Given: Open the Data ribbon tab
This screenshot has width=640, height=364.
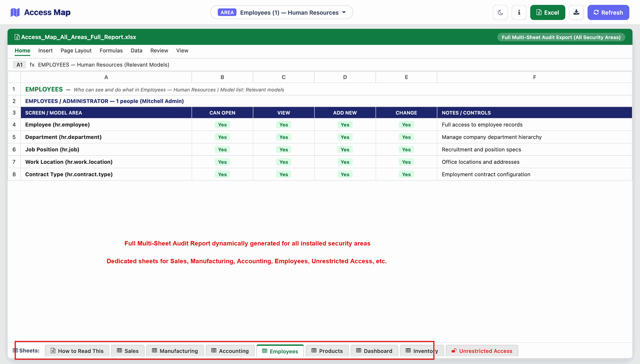Looking at the screenshot, I should (x=136, y=51).
